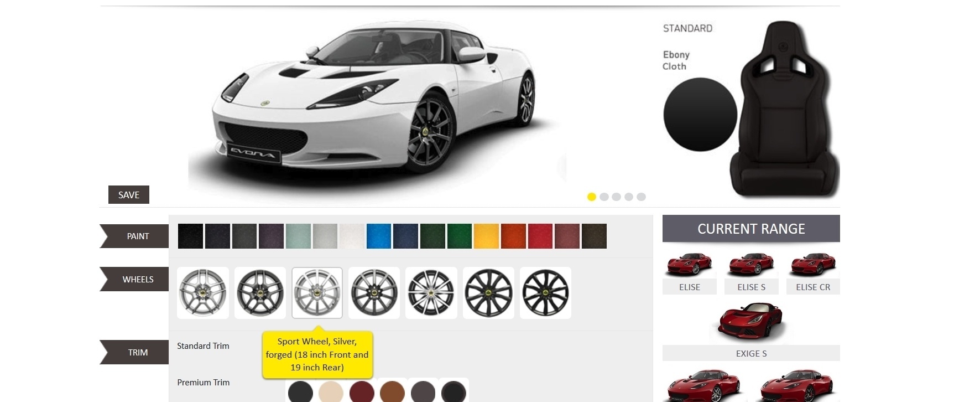Screen dimensions: 980x402
Task: Open the ELISE S model link
Action: [x=751, y=287]
